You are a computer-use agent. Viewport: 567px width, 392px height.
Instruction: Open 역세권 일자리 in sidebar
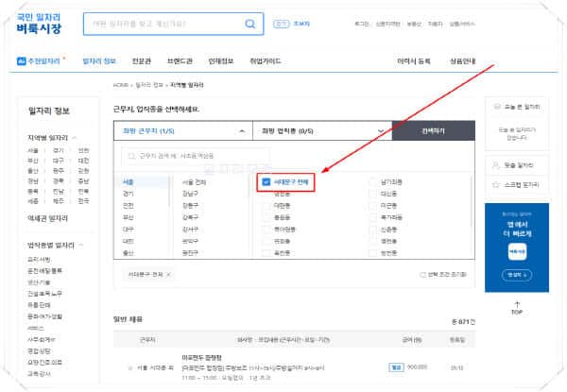point(48,218)
